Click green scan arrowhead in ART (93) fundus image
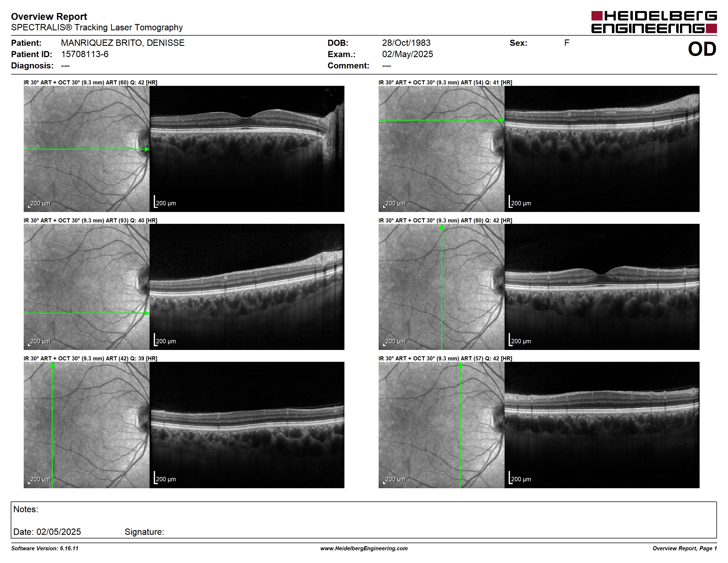This screenshot has width=728, height=563. click(147, 313)
